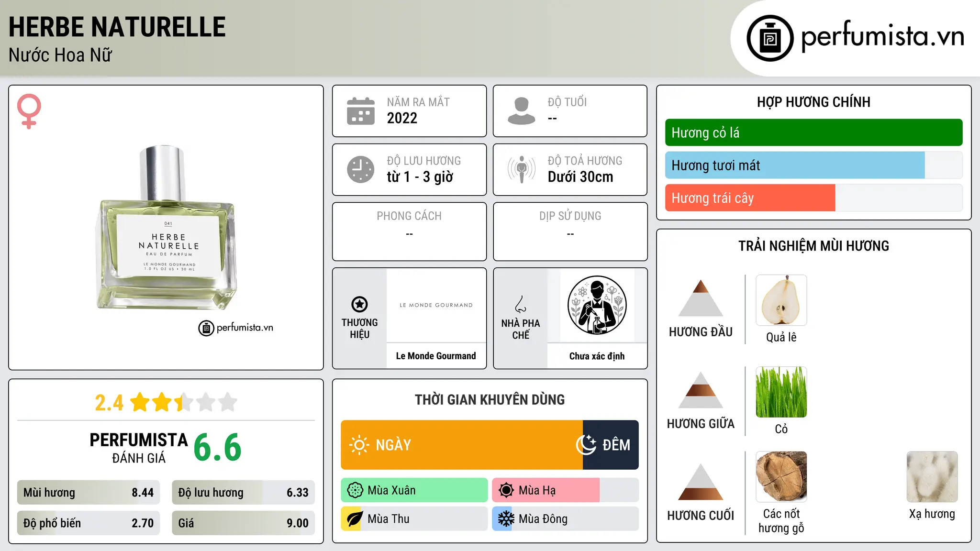Click the green Perfumista score 6.6
Screen dimensions: 980x551
click(x=218, y=448)
